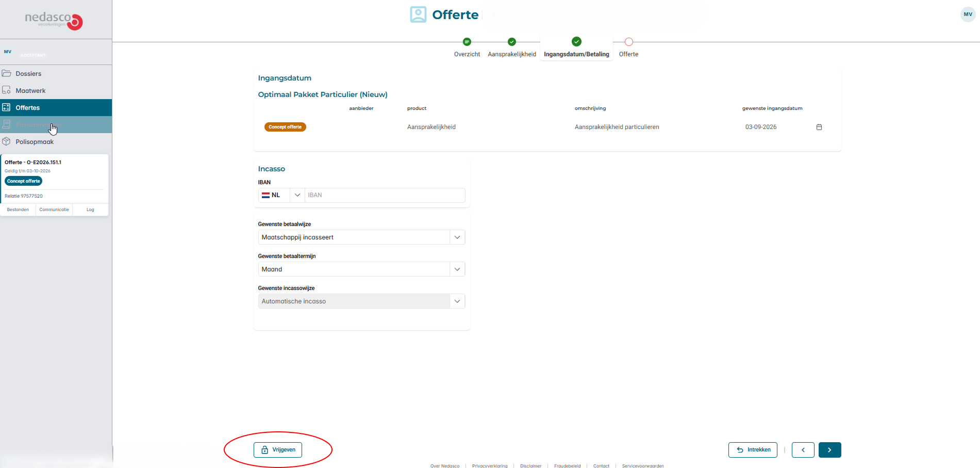The image size is (980, 468).
Task: Click the Intrekken button
Action: tap(753, 450)
